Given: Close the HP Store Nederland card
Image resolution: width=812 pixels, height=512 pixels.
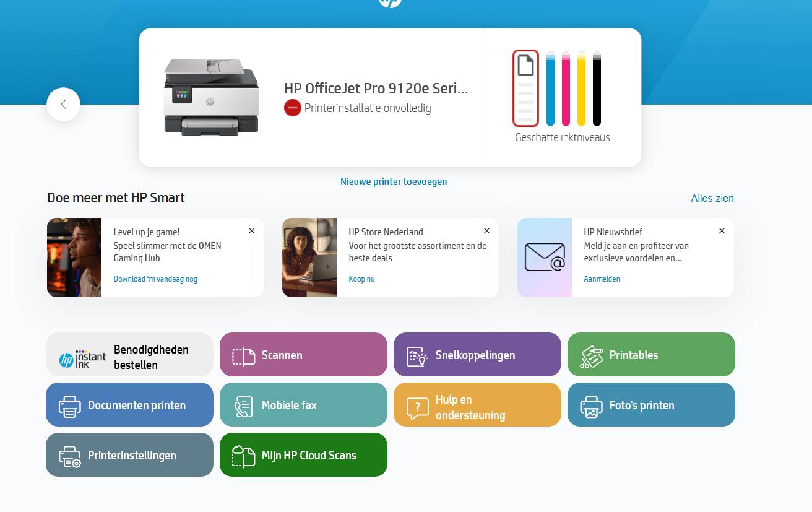Looking at the screenshot, I should click(486, 231).
